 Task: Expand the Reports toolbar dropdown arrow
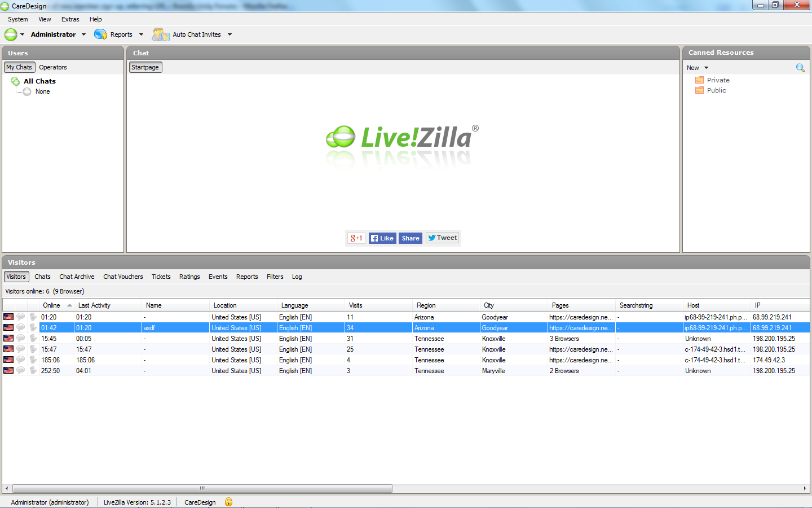pyautogui.click(x=141, y=34)
